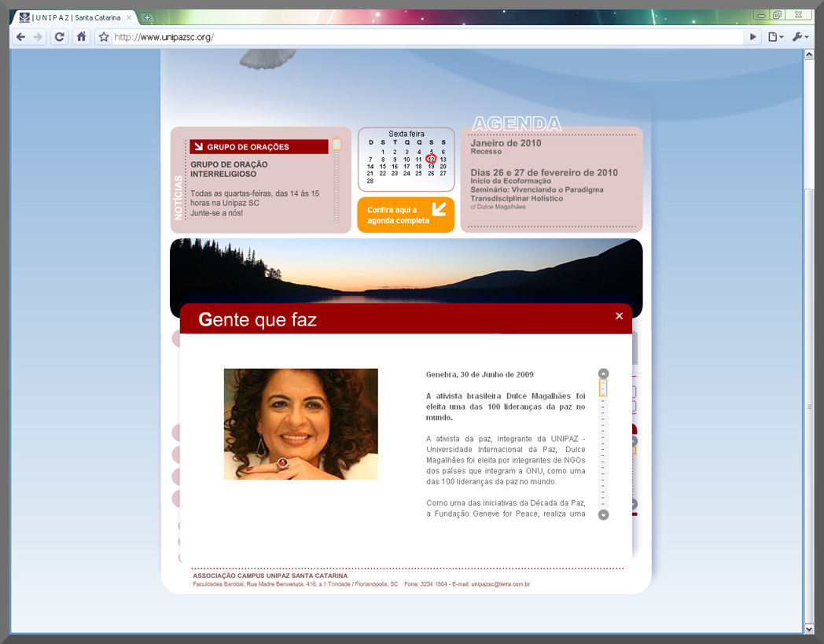Open the wrench settings dropdown menu
Screen dimensions: 824x644
[x=800, y=37]
